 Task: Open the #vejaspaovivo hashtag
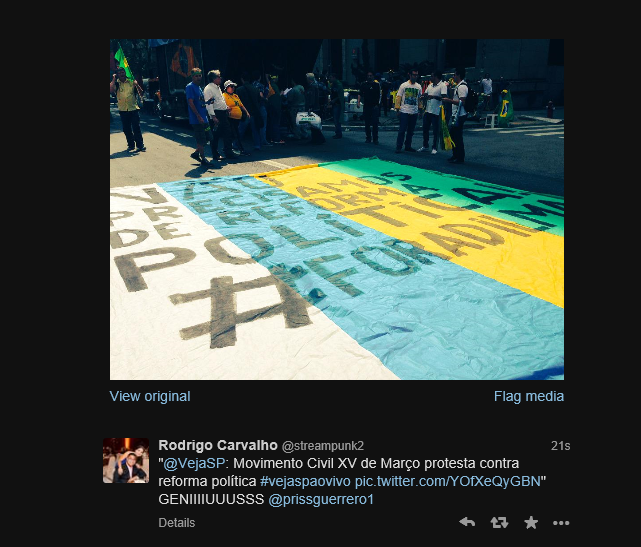[305, 481]
